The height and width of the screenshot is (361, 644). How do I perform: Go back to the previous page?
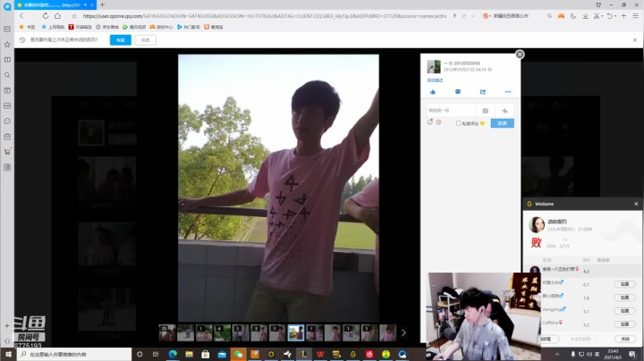(21, 15)
